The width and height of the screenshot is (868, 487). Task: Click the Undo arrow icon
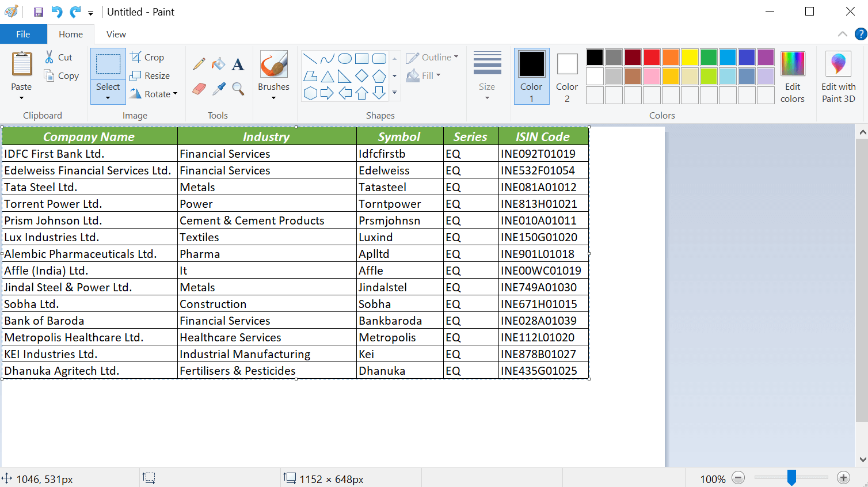pos(56,12)
